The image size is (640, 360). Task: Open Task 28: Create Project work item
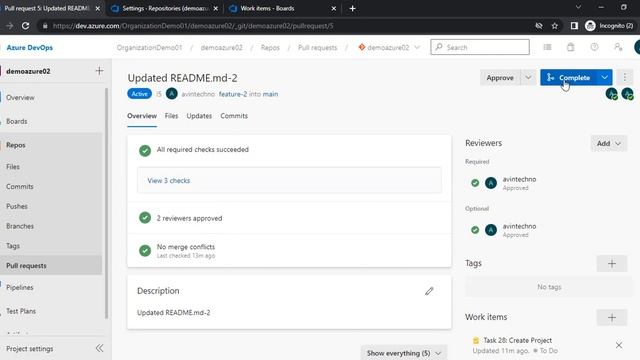coord(518,340)
